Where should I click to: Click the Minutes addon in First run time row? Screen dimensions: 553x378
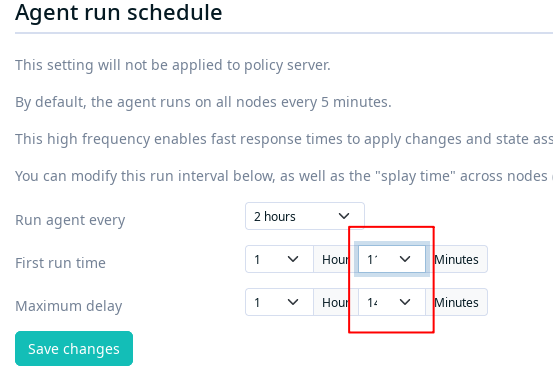coord(456,259)
